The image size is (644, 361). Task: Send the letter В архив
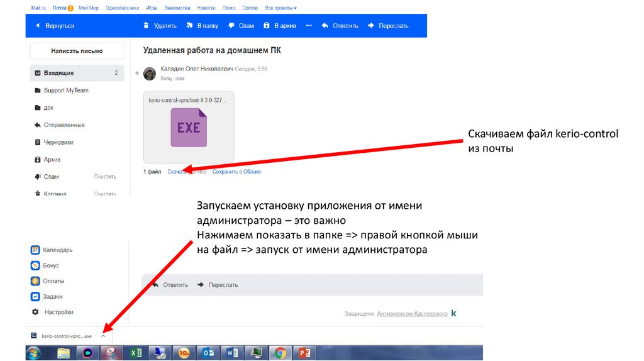click(x=280, y=25)
